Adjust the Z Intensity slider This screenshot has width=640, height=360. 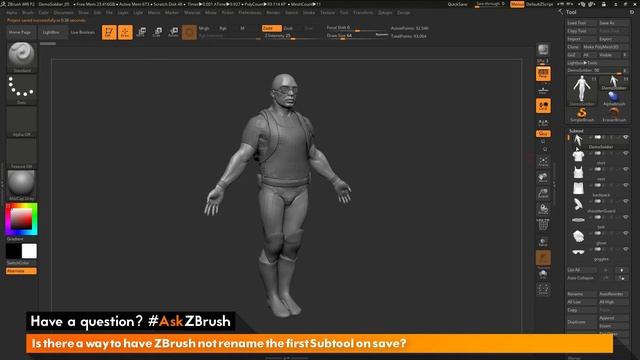tap(291, 36)
